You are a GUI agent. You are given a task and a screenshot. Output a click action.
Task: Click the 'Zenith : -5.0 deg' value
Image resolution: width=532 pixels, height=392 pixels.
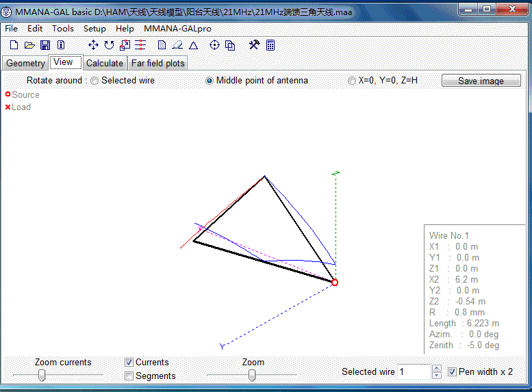(464, 345)
